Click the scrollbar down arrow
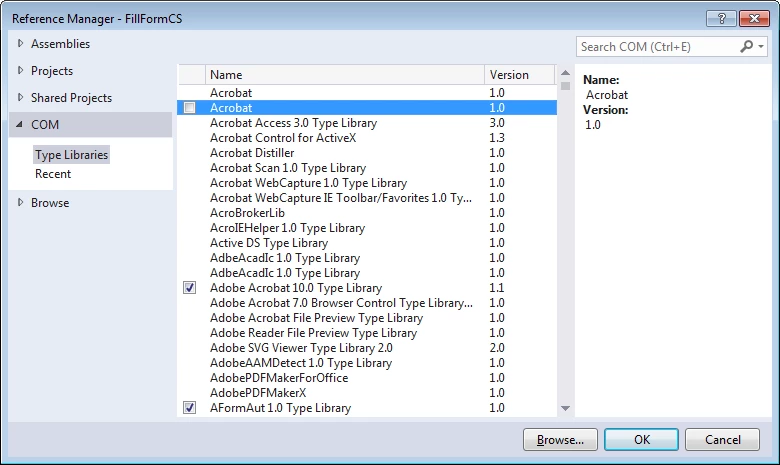Screen dimensions: 780x465 click(566, 408)
